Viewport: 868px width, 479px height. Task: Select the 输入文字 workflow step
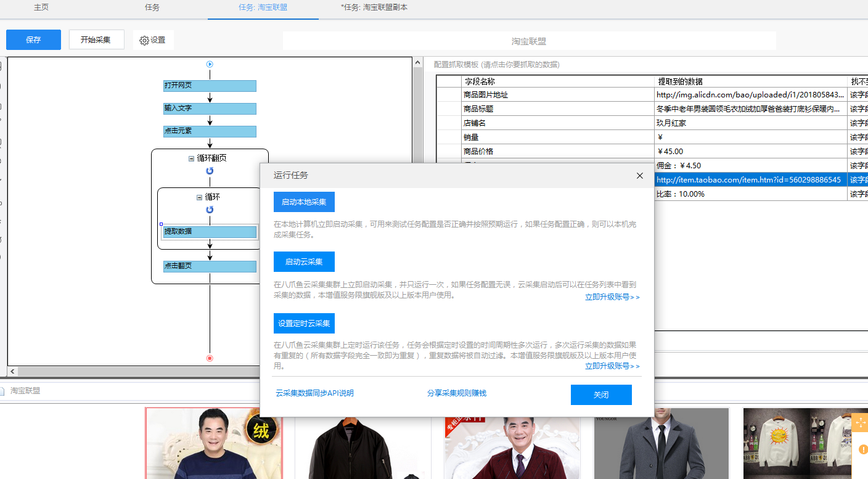(x=210, y=108)
